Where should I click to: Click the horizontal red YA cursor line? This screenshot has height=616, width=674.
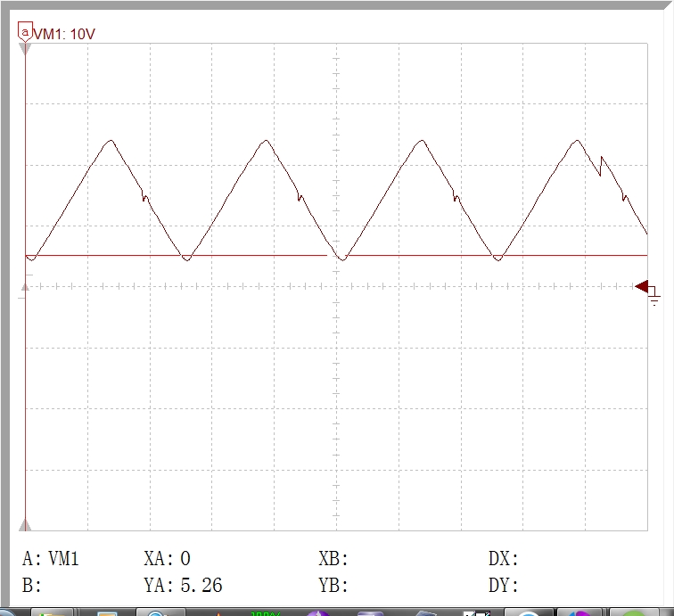336,255
